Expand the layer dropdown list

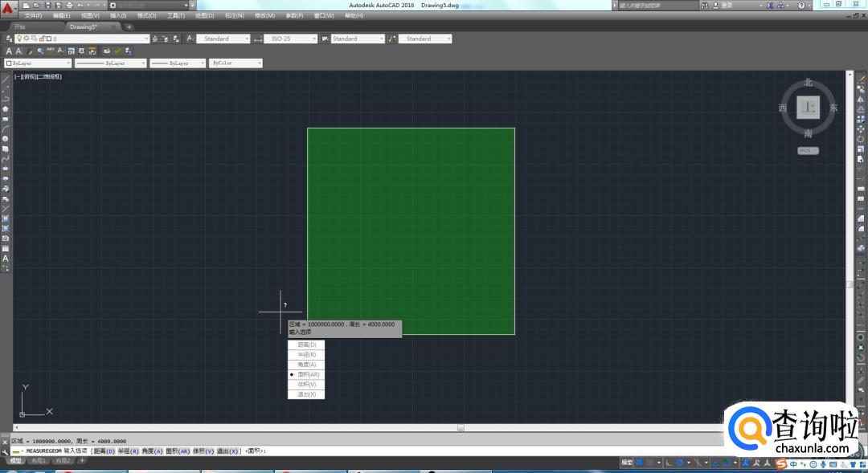coord(146,39)
